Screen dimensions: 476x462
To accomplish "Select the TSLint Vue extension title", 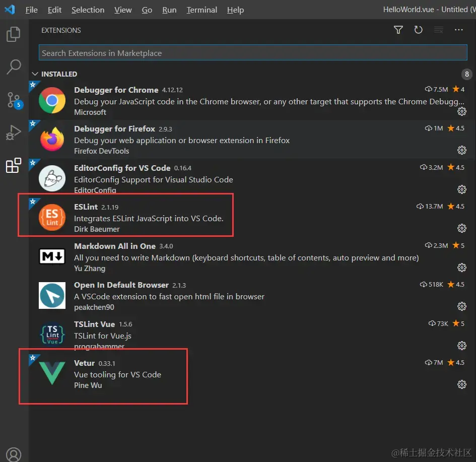I will (94, 324).
